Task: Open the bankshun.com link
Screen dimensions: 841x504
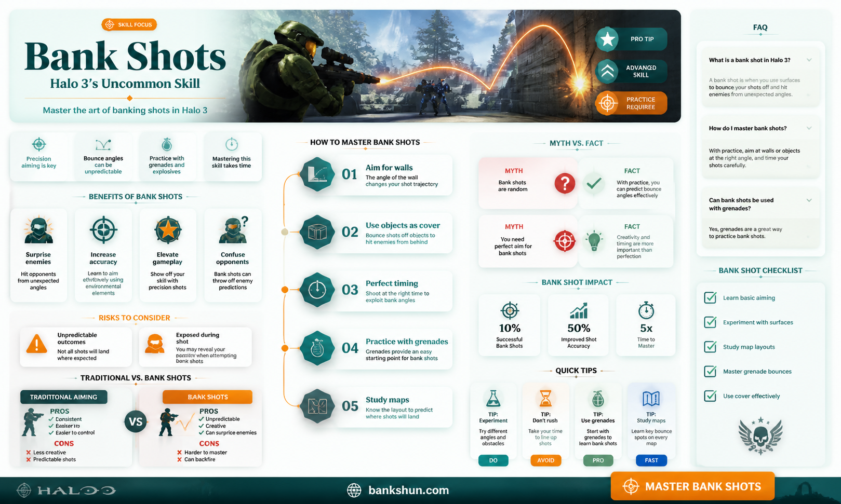Action: (408, 490)
